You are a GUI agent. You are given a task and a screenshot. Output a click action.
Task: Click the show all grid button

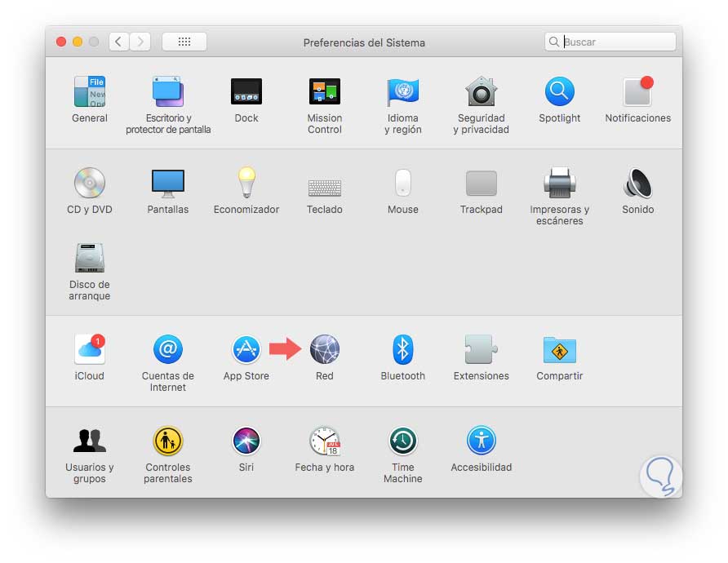184,42
